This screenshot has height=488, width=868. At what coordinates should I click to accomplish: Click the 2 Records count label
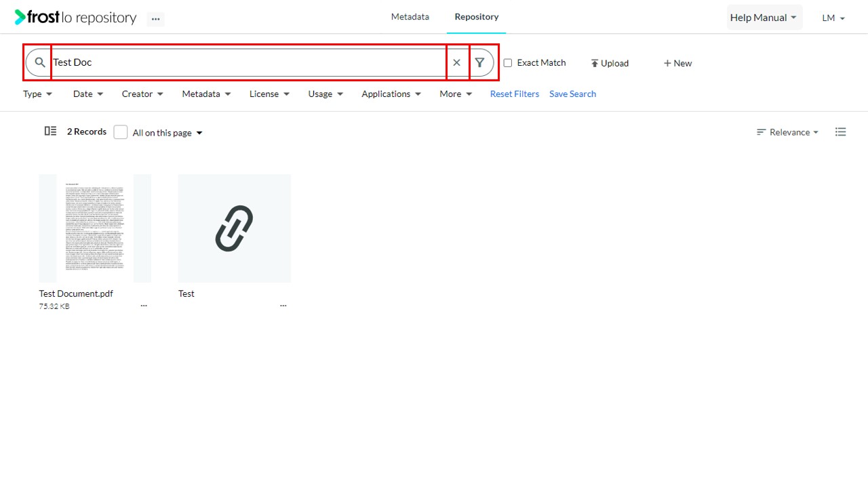(x=87, y=131)
